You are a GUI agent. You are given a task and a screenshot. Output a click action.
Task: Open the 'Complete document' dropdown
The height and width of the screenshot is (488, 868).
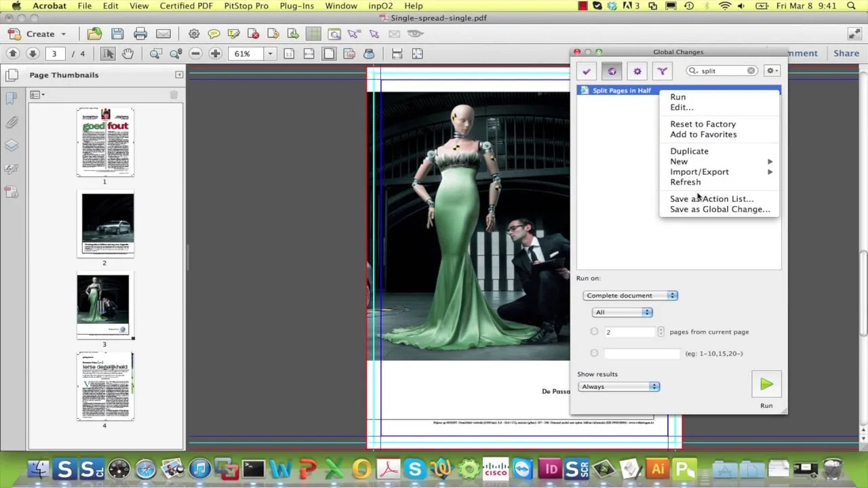630,296
